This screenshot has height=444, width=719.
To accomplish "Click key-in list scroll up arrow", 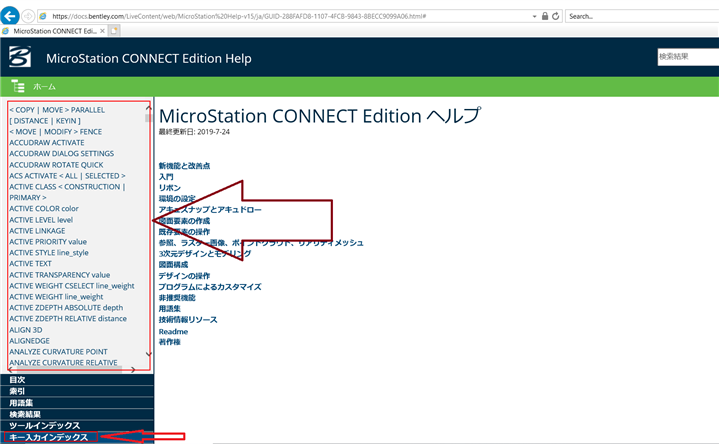I will 148,107.
